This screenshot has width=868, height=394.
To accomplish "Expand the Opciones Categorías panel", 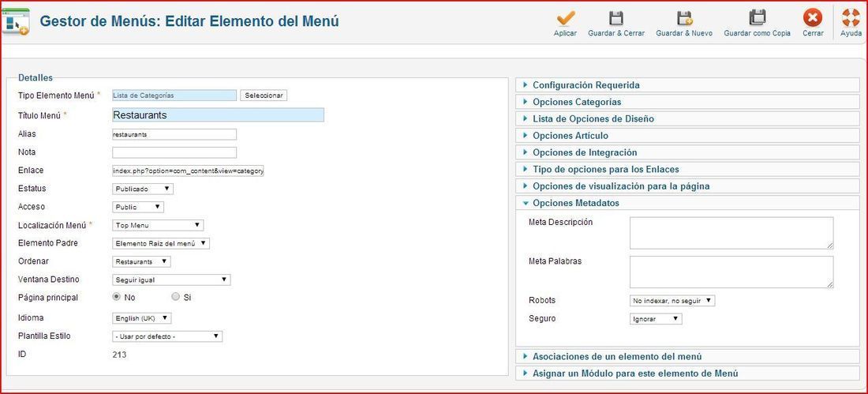I will (x=687, y=102).
